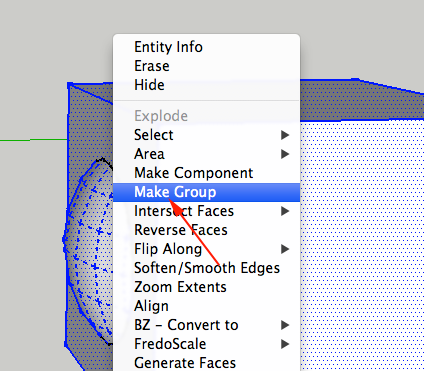Choose Reverse Faces
The image size is (424, 371).
[206, 230]
